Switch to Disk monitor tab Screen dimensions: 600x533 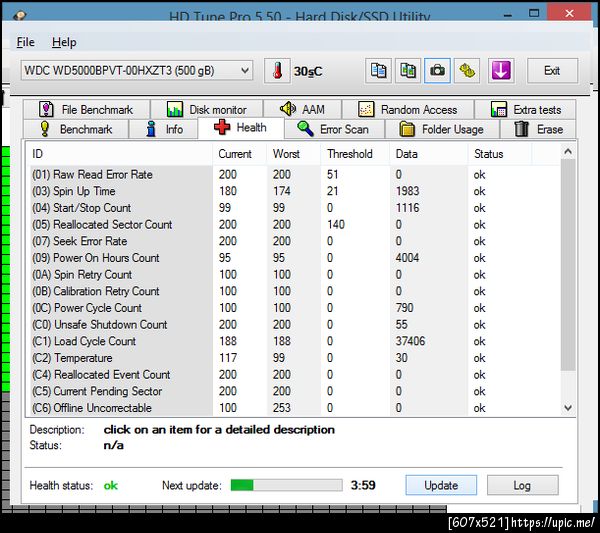(207, 109)
